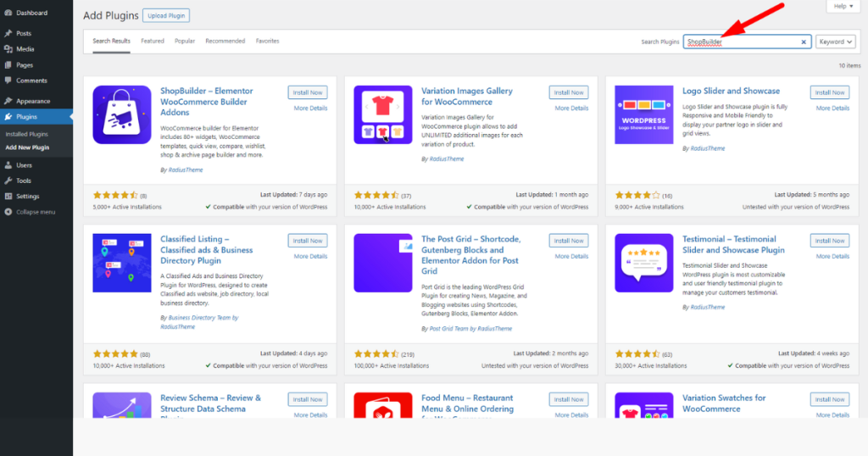Click the star rating of ShopBuilder plugin
Screen dimensions: 868x456
click(x=115, y=195)
